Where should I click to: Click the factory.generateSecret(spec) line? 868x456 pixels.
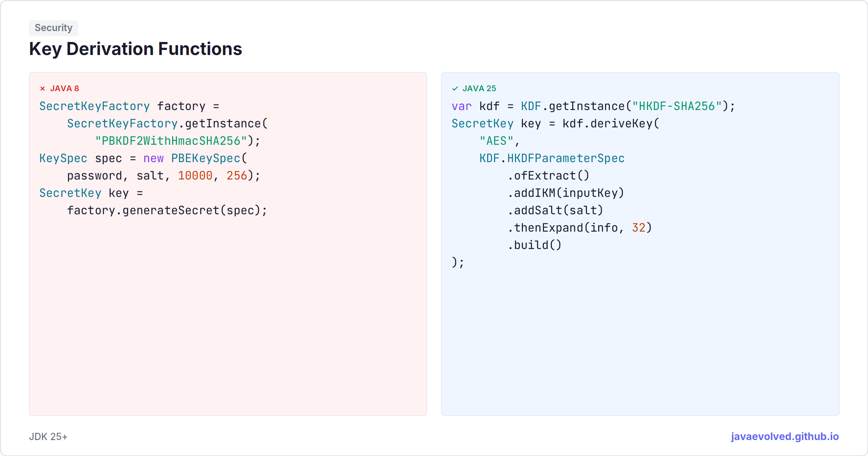167,210
